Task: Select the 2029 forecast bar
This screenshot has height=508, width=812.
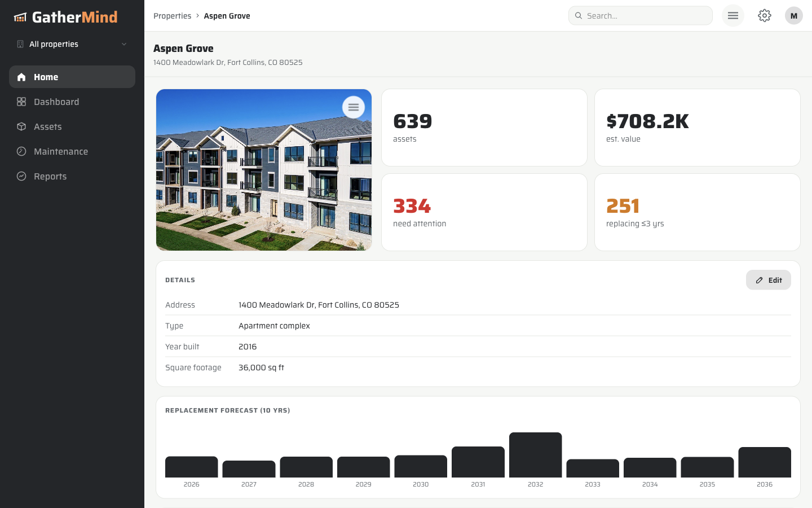Action: (364, 467)
